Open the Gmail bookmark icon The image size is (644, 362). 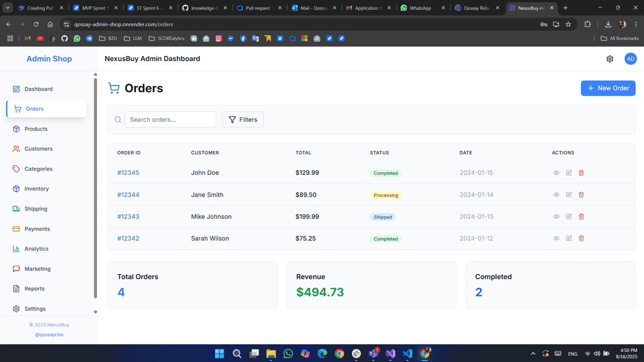click(28, 38)
